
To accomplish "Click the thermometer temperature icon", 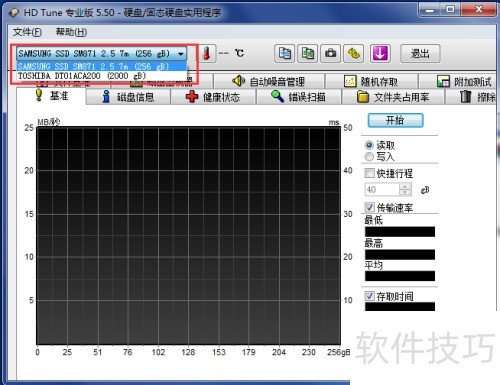I will coord(207,53).
